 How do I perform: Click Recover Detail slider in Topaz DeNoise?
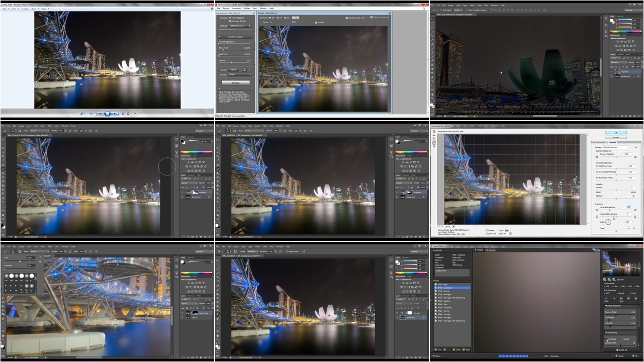(620, 315)
